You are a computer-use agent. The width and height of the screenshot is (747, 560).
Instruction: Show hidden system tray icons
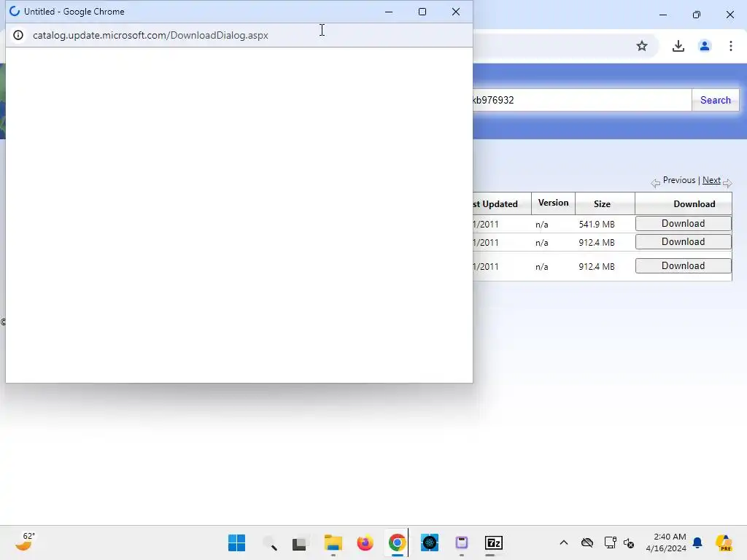coord(564,542)
